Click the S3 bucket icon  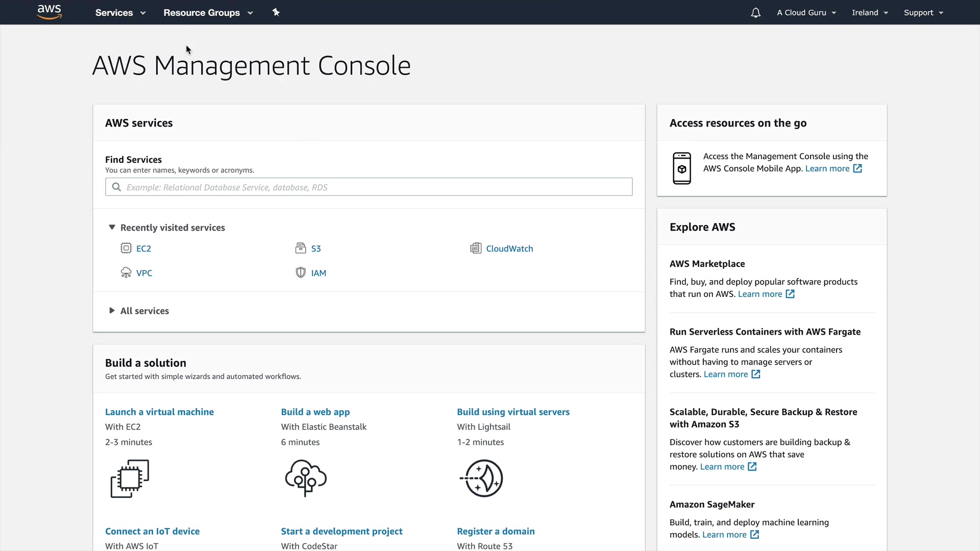point(301,248)
